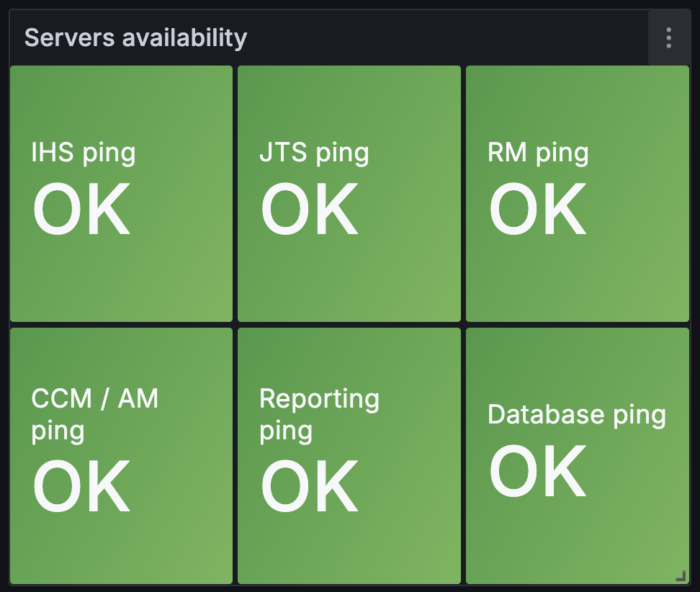The height and width of the screenshot is (592, 700).
Task: Select the CCM / AM ping tile
Action: (122, 456)
